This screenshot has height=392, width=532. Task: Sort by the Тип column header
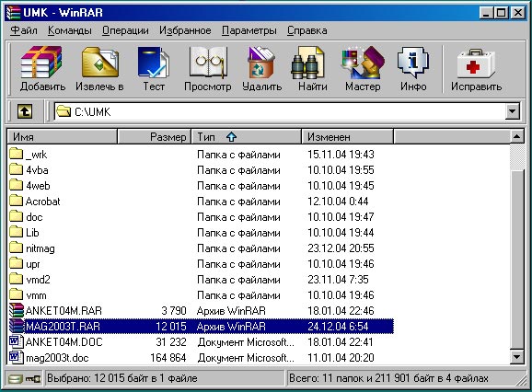click(x=247, y=137)
